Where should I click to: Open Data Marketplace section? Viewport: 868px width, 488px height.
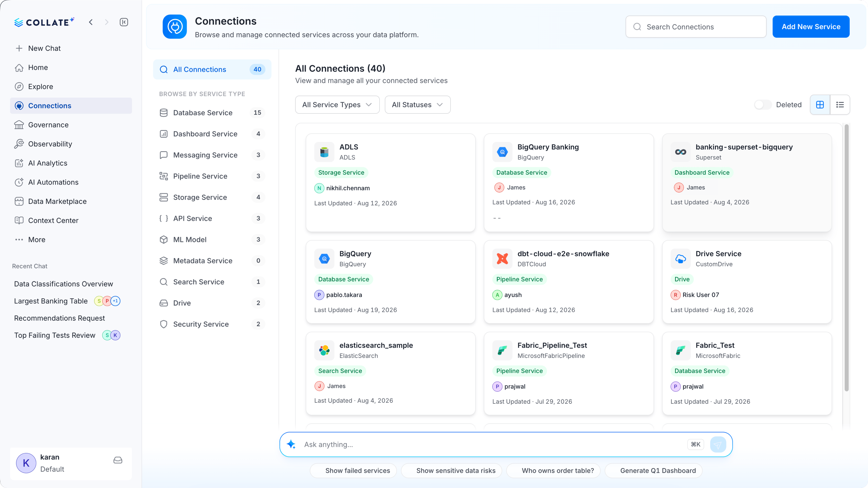click(71, 201)
